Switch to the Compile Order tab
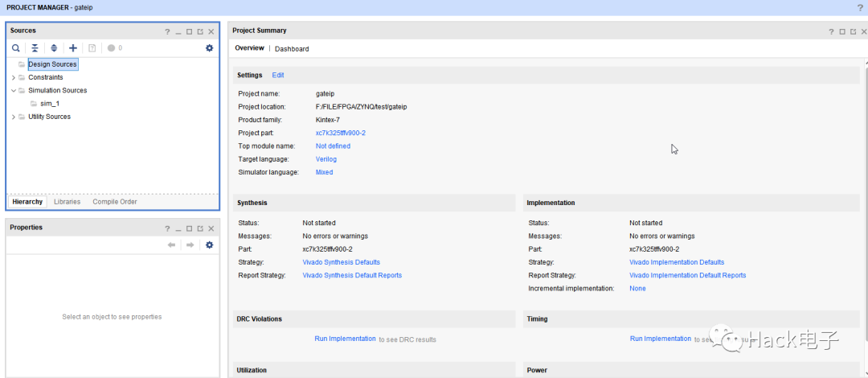Image resolution: width=868 pixels, height=378 pixels. [115, 202]
